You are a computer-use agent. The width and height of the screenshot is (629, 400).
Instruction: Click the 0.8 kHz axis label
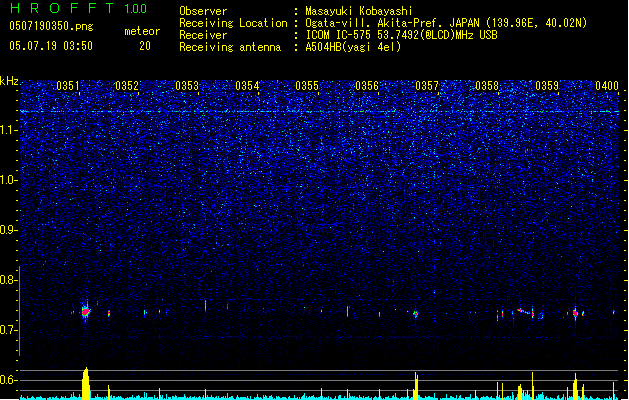[9, 280]
